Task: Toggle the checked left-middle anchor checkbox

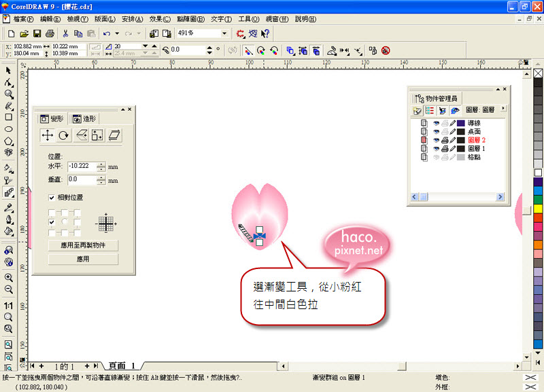Action: [x=52, y=222]
